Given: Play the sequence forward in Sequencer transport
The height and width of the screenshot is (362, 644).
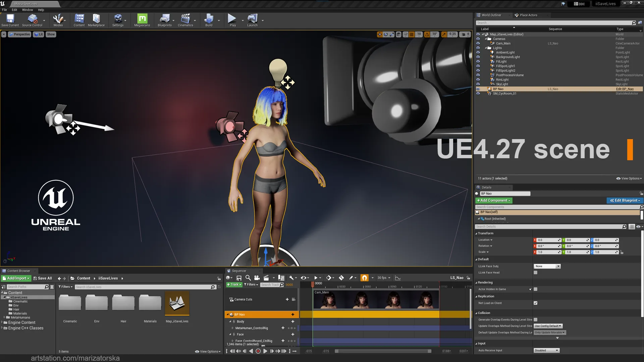Looking at the screenshot, I should 265,351.
